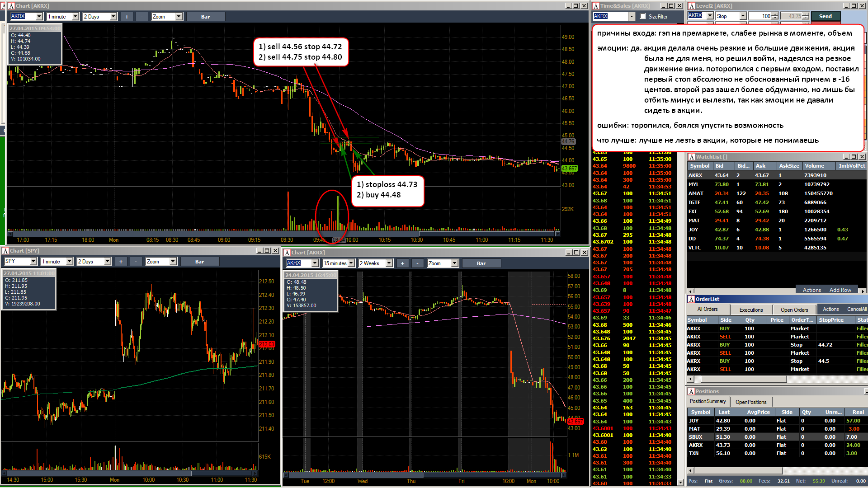Switch to the Executions tab
This screenshot has width=868, height=488.
(x=751, y=310)
